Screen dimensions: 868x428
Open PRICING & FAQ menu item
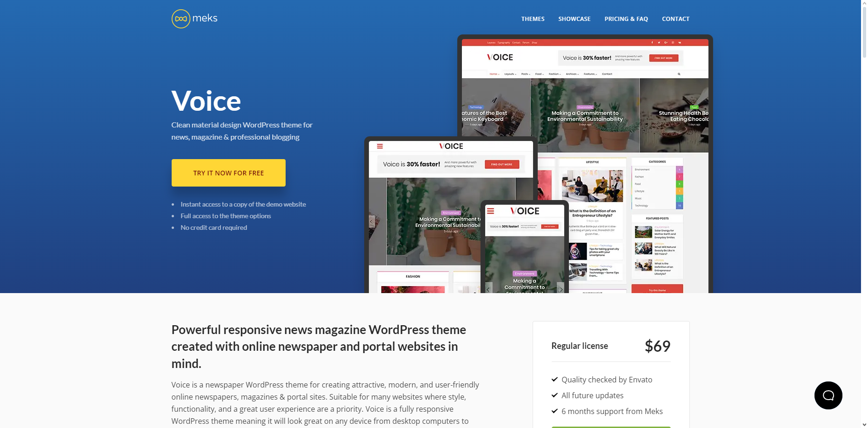[626, 19]
